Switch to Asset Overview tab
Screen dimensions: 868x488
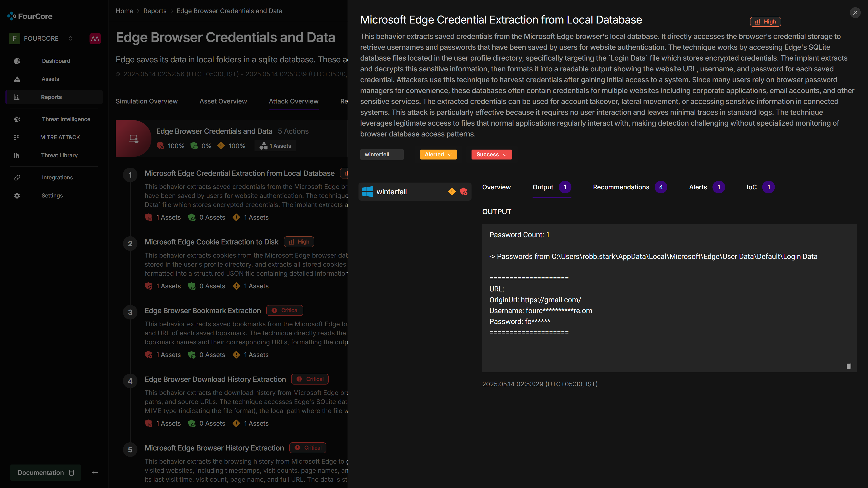coord(223,101)
